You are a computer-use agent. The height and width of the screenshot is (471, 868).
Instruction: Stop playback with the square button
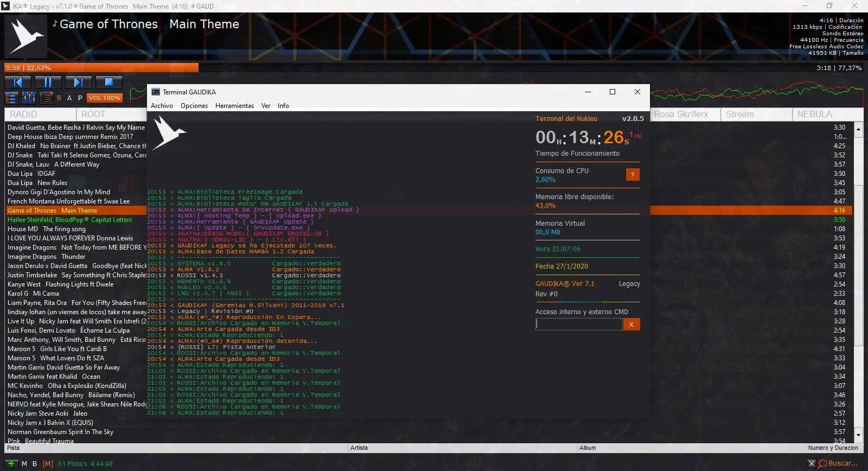109,82
